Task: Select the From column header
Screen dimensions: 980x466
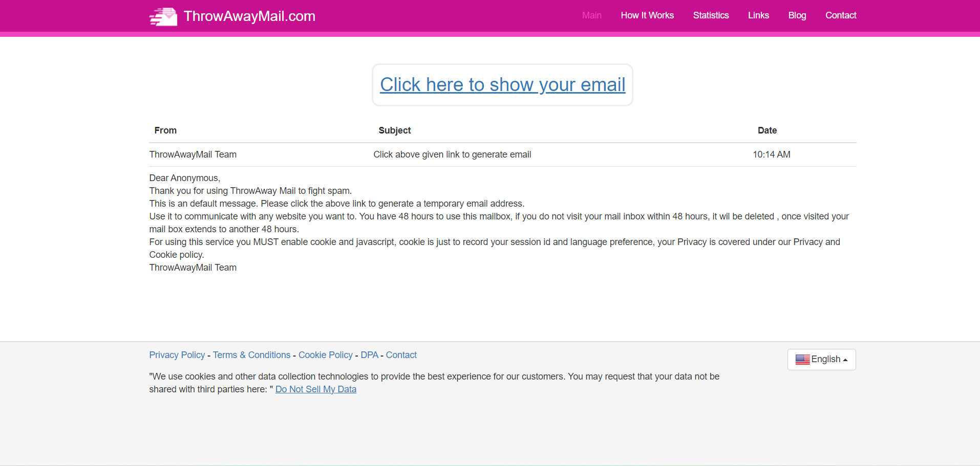Action: (165, 130)
